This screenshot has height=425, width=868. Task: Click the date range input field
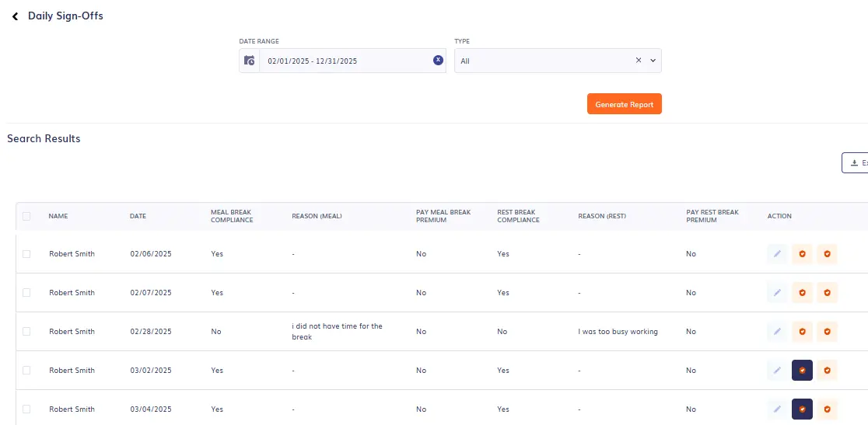[x=346, y=61]
